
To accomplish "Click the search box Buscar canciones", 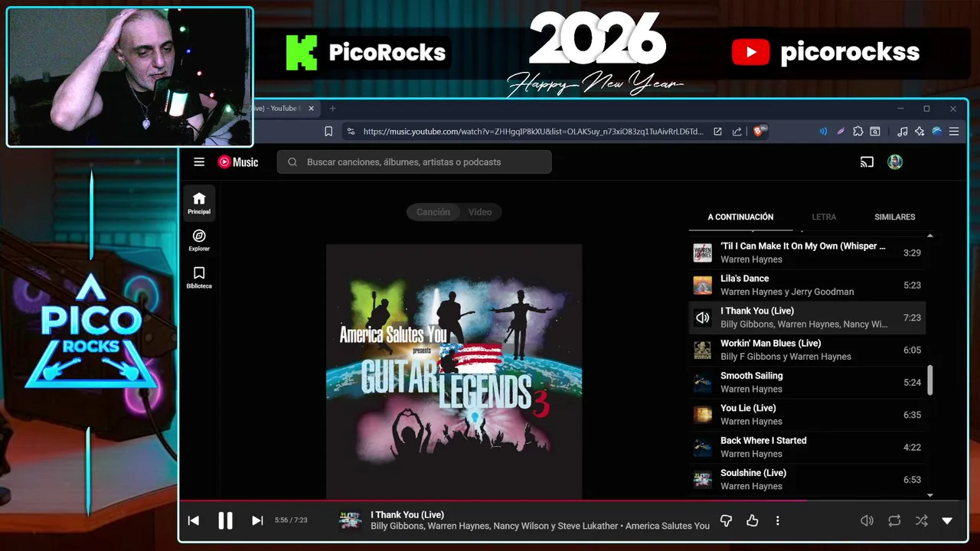I will point(414,162).
